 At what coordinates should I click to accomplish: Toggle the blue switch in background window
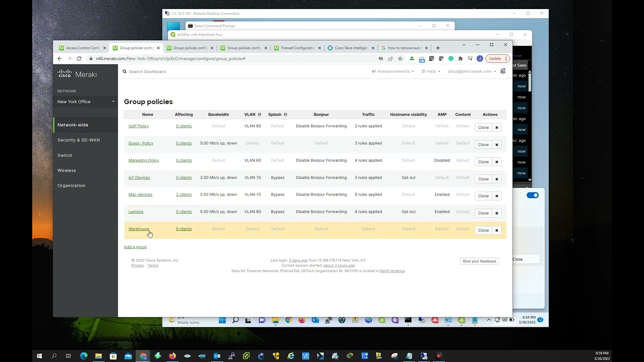(532, 195)
